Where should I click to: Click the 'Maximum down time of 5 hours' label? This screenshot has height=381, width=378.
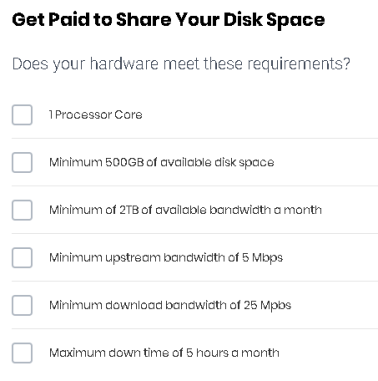click(164, 353)
